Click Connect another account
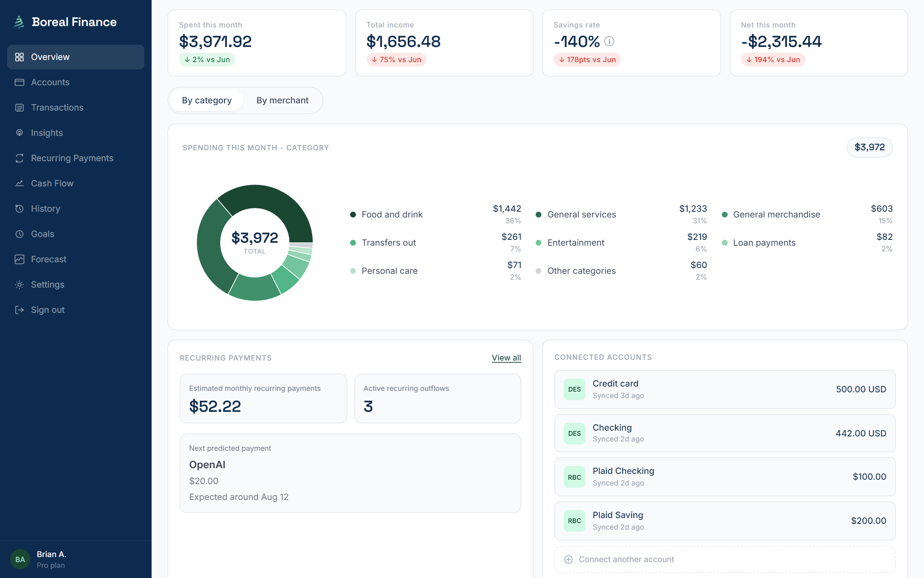Image resolution: width=924 pixels, height=578 pixels. coord(725,559)
